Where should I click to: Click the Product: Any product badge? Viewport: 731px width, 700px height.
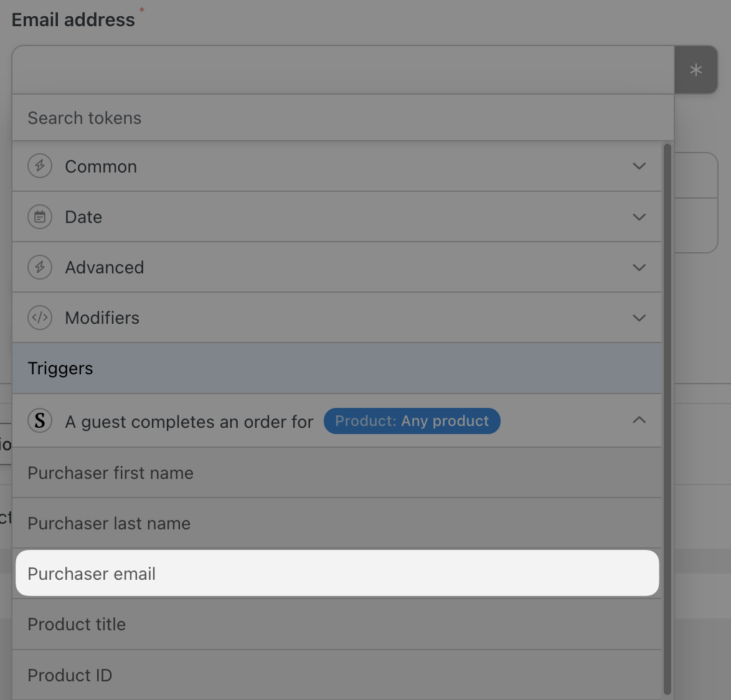coord(412,420)
